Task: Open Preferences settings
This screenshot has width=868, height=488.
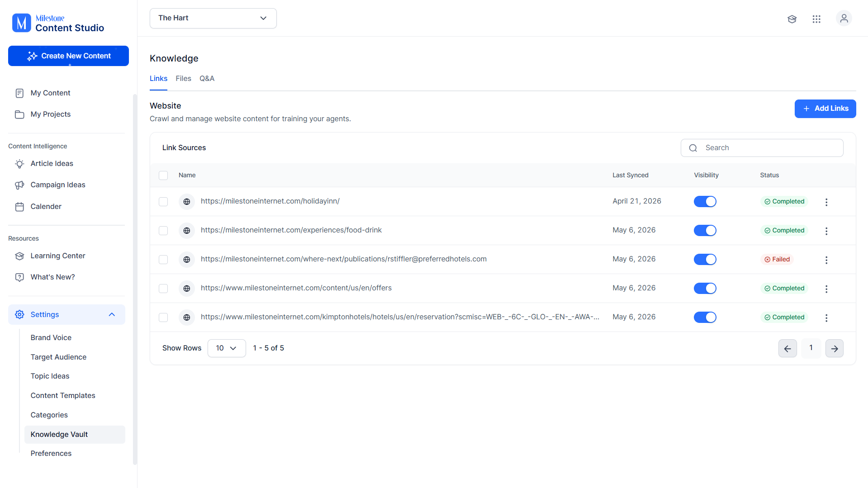Action: (x=51, y=454)
